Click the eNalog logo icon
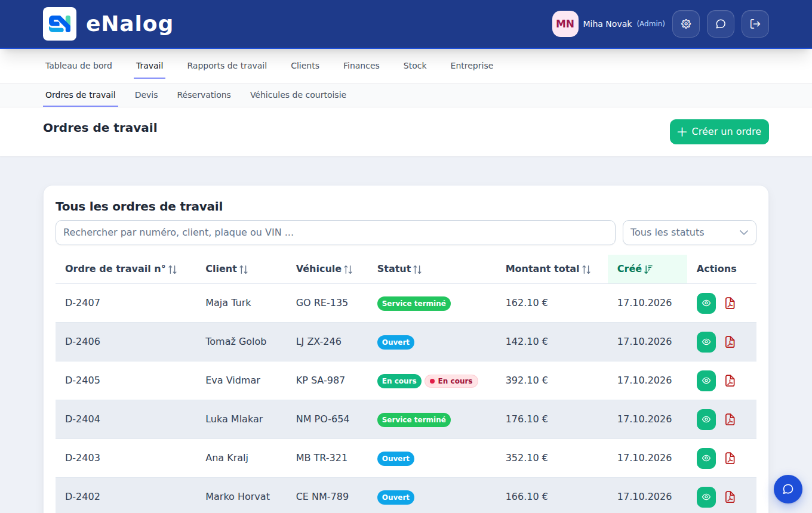This screenshot has width=812, height=513. (x=60, y=24)
